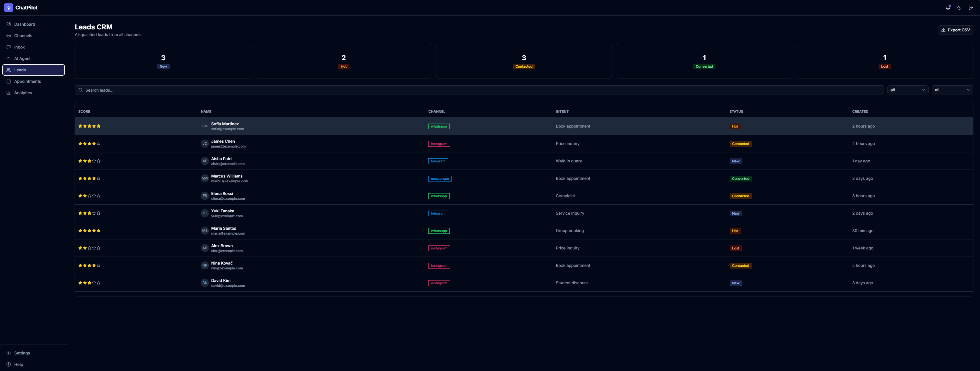Click the ER avatar for Elena Rossi
Screen dimensions: 980x371
coord(205,196)
